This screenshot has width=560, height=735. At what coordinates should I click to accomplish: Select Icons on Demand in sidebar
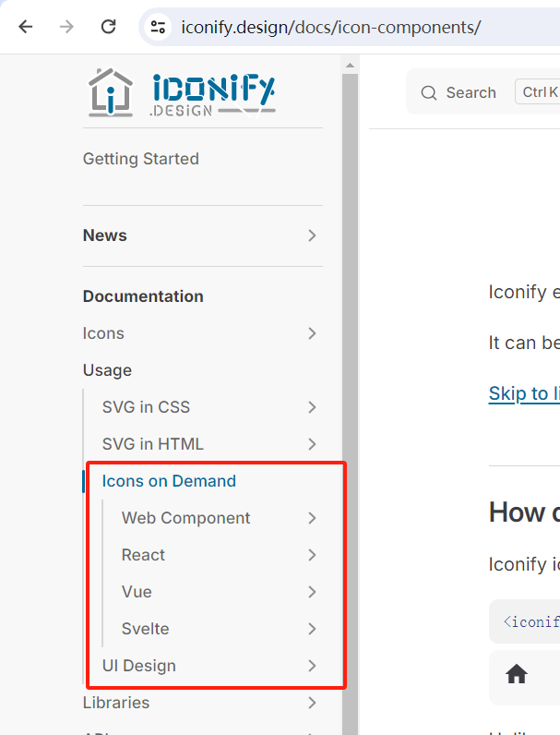coord(169,481)
